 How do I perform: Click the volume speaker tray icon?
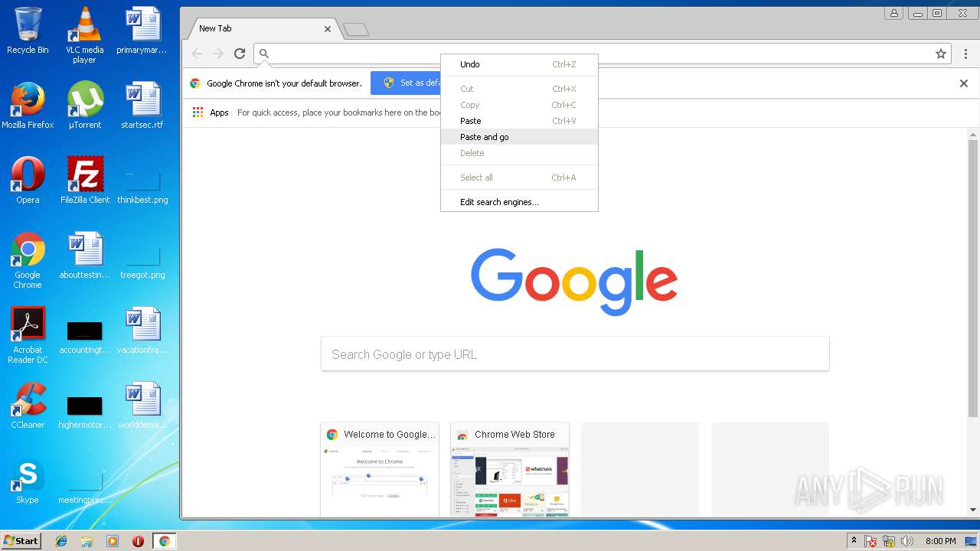click(908, 541)
